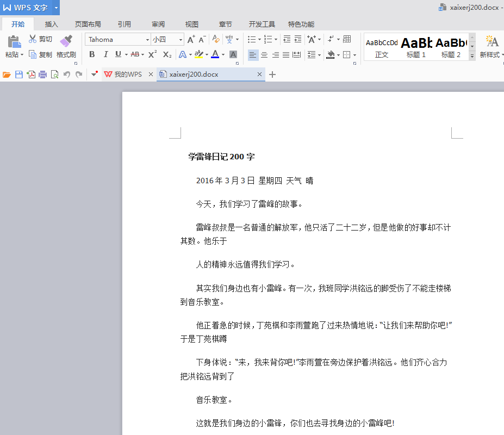Click the Increase Font Size icon
The height and width of the screenshot is (435, 504).
click(x=191, y=39)
